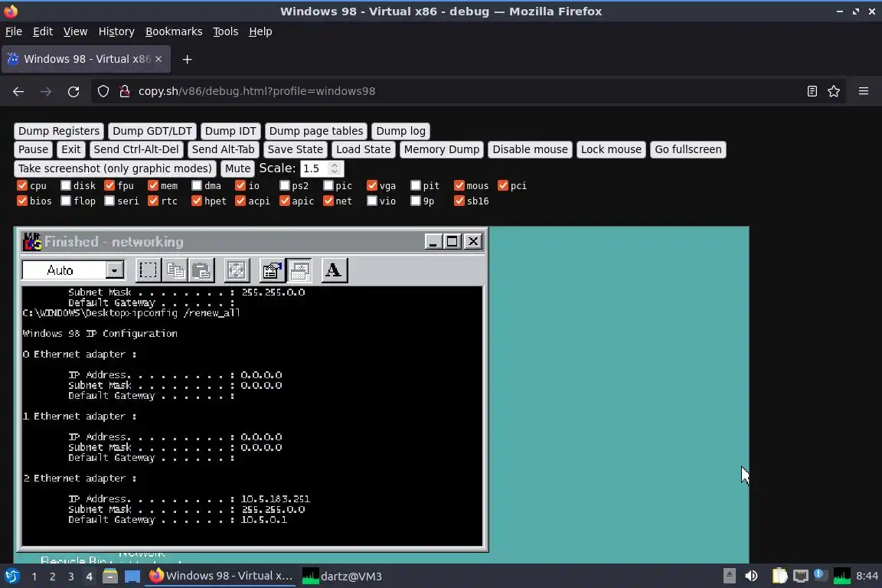The width and height of the screenshot is (882, 588).
Task: Toggle the net checkbox
Action: click(x=328, y=201)
